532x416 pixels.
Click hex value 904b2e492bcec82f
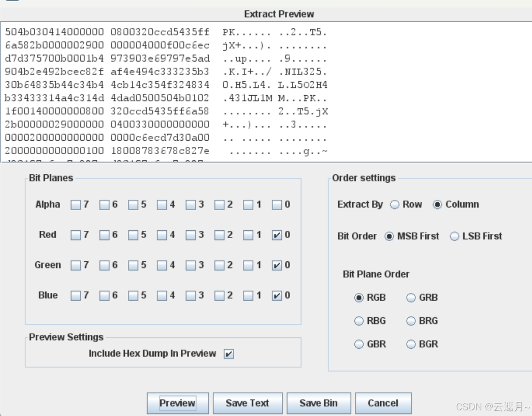(54, 71)
